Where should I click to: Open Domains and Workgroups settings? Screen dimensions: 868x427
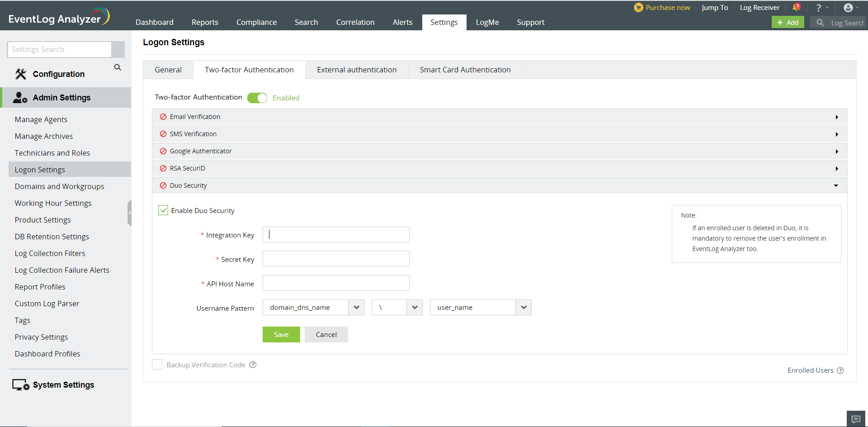click(x=59, y=186)
